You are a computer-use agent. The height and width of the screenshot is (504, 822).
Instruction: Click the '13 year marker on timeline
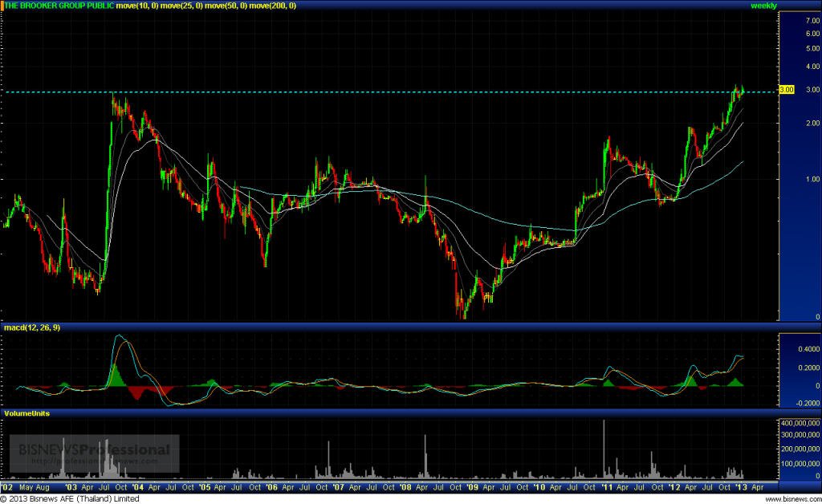(741, 487)
